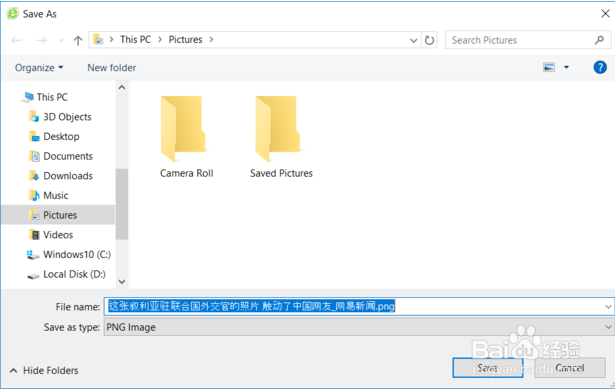Open Windows10 (C:) drive
This screenshot has height=390, width=615.
pos(77,254)
